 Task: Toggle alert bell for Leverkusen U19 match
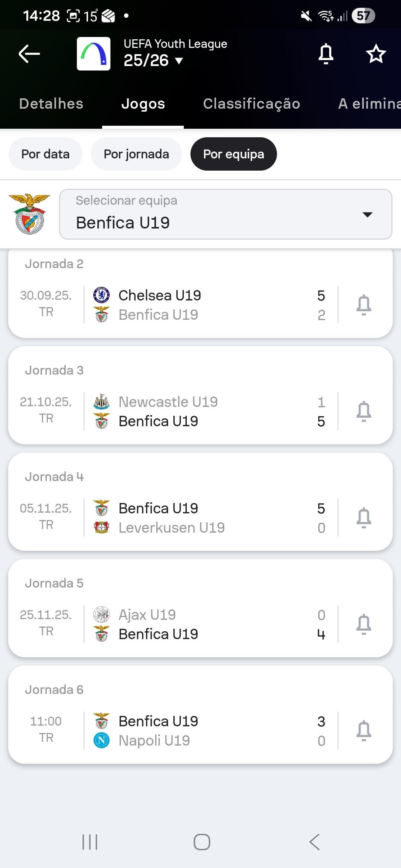click(363, 517)
